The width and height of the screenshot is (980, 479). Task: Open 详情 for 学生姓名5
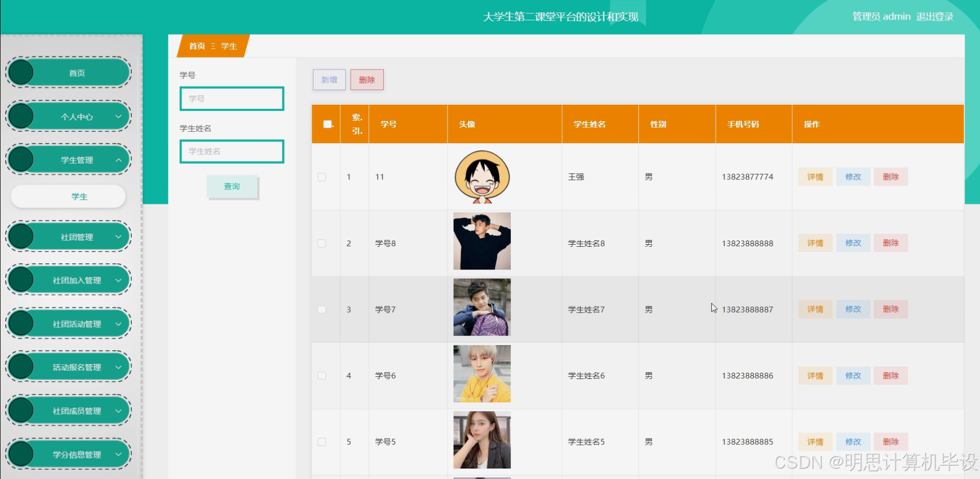tap(815, 442)
